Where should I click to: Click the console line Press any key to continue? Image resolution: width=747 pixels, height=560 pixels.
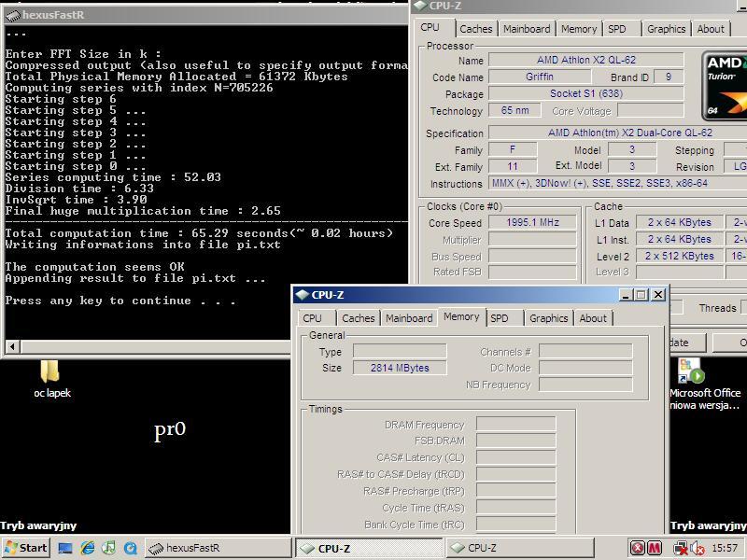120,301
